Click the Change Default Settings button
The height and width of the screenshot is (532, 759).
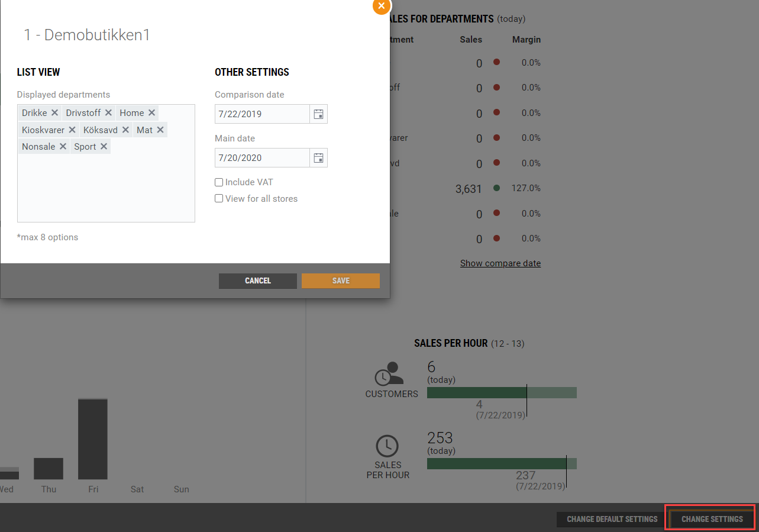[x=612, y=519]
